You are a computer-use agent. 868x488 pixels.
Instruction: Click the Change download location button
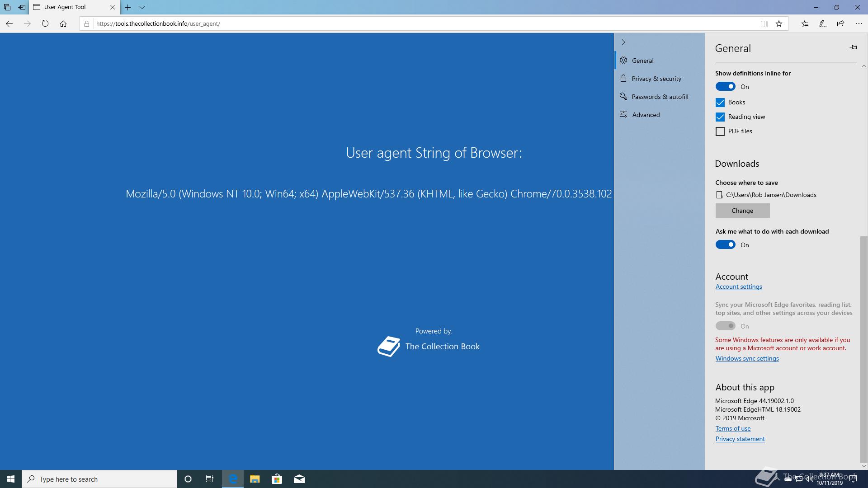point(742,211)
